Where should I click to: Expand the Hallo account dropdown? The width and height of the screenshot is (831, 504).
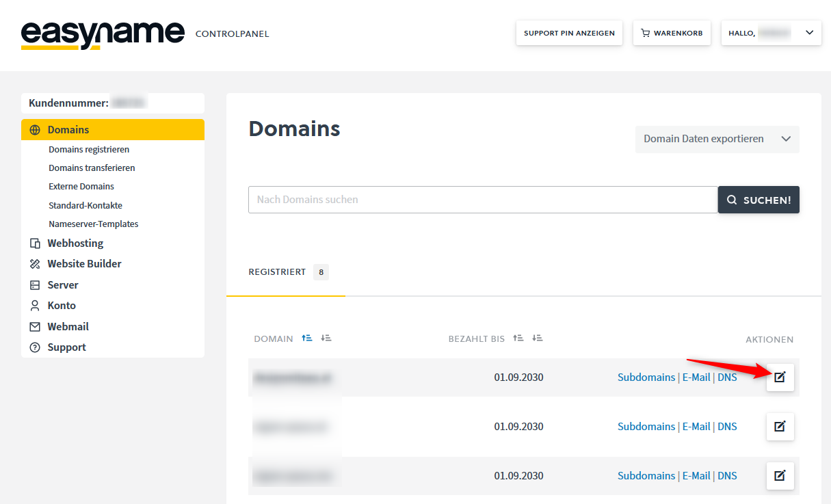click(771, 33)
